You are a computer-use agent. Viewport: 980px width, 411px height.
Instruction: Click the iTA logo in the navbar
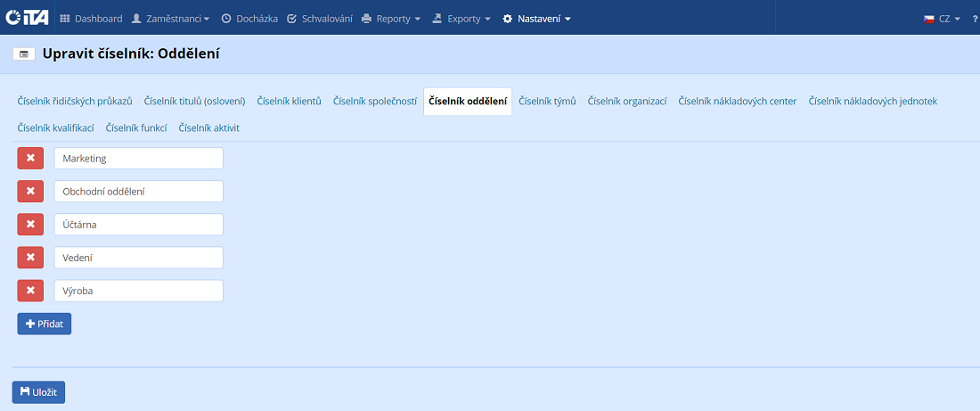[x=27, y=18]
